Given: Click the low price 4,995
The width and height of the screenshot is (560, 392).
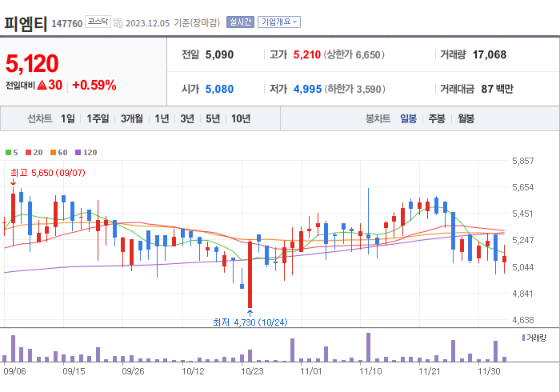Looking at the screenshot, I should click(x=307, y=89).
